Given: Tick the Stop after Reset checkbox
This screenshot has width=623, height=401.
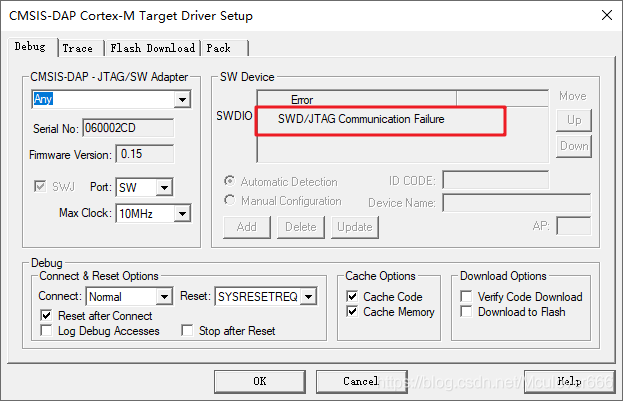Looking at the screenshot, I should (187, 331).
